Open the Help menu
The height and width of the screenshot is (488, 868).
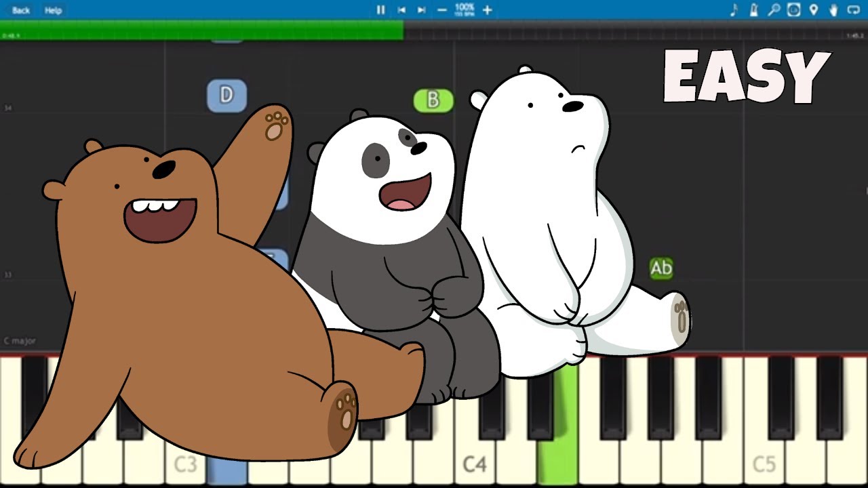click(x=53, y=10)
